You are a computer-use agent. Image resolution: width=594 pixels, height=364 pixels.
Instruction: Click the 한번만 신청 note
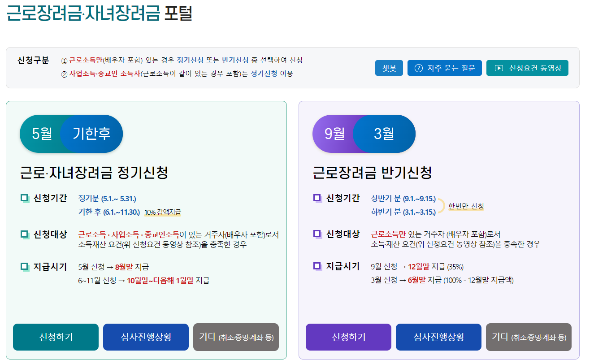466,206
